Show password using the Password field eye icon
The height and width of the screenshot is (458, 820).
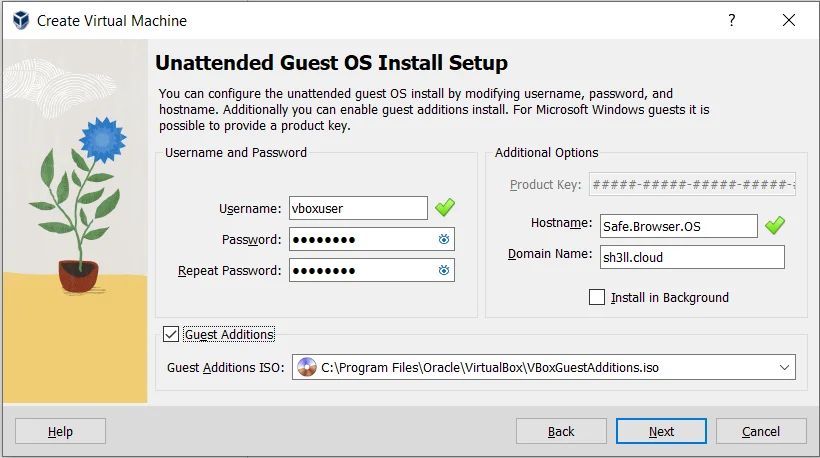(x=443, y=239)
